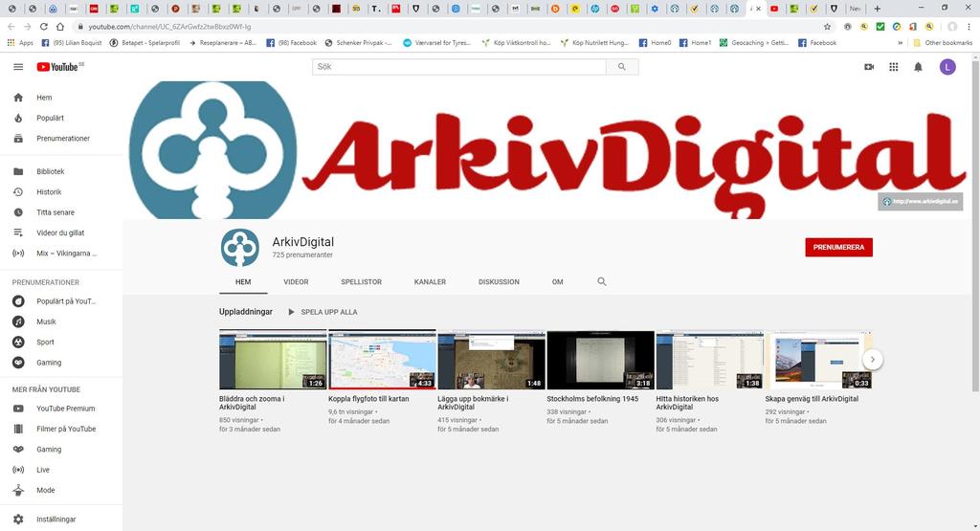Open Videor du gillat playlist
Image resolution: width=980 pixels, height=531 pixels.
61,233
